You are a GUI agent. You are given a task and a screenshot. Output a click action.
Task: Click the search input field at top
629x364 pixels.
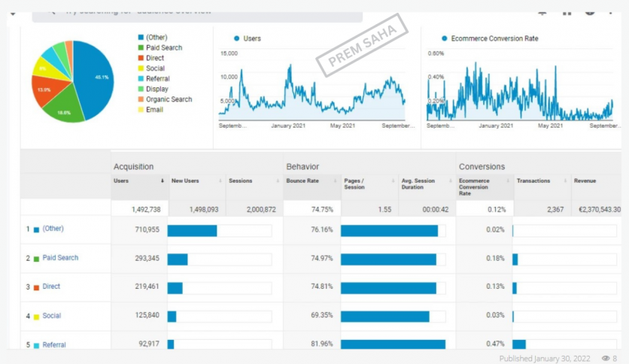point(203,12)
